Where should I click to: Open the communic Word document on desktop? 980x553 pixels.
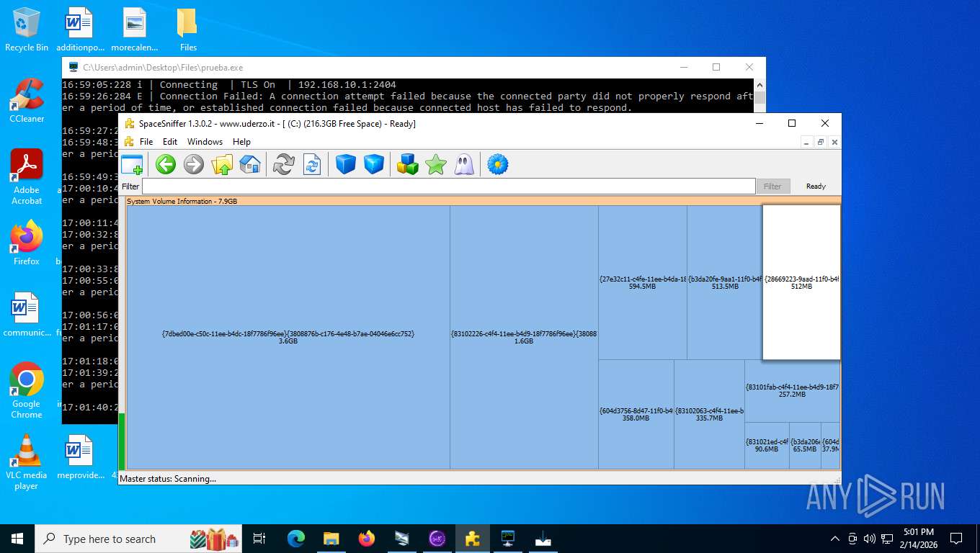point(26,315)
